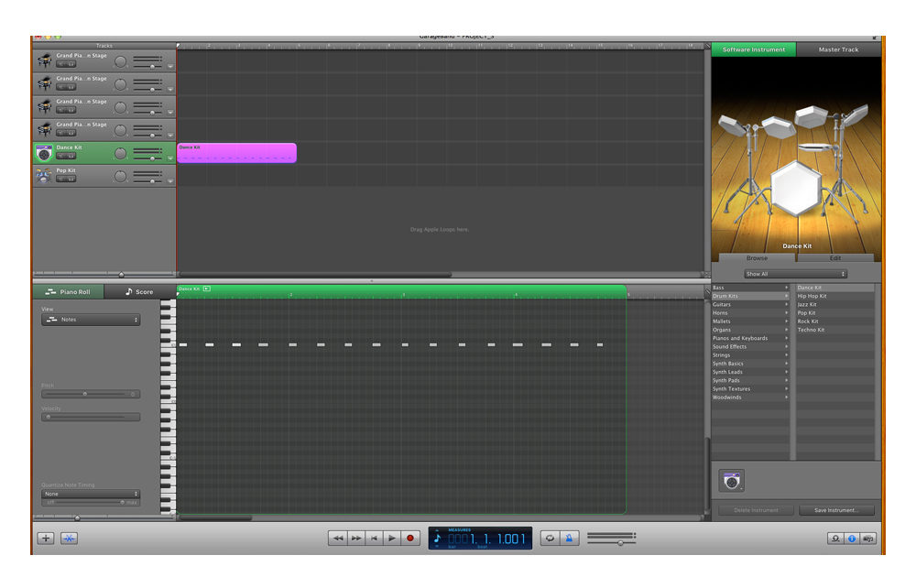Switch to the Score tab
The image size is (916, 588).
139,292
